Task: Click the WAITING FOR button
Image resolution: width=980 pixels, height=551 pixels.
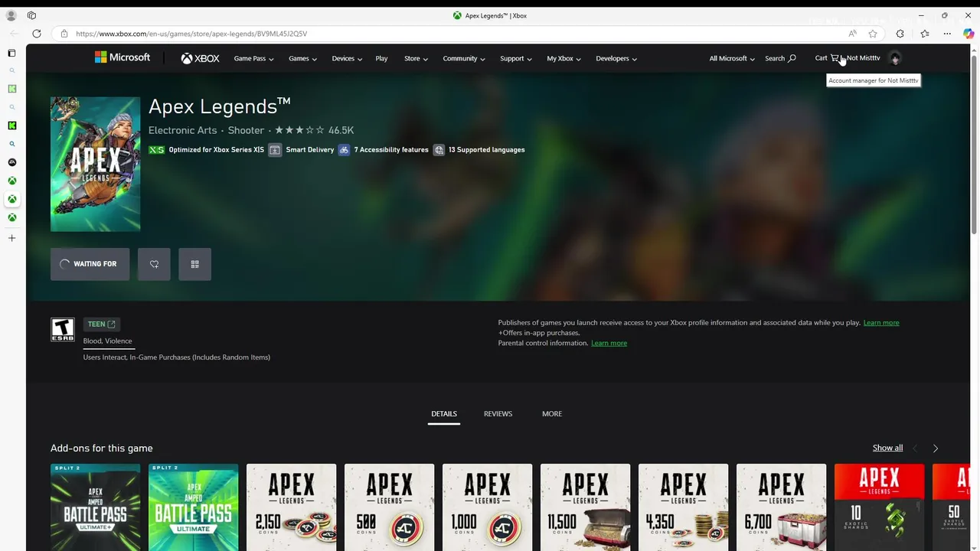Action: 90,264
